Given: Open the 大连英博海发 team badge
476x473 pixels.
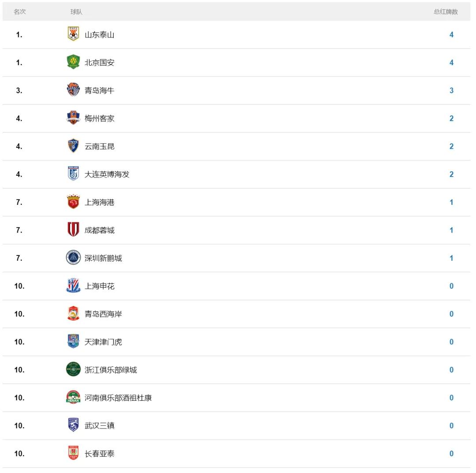Looking at the screenshot, I should coord(73,174).
